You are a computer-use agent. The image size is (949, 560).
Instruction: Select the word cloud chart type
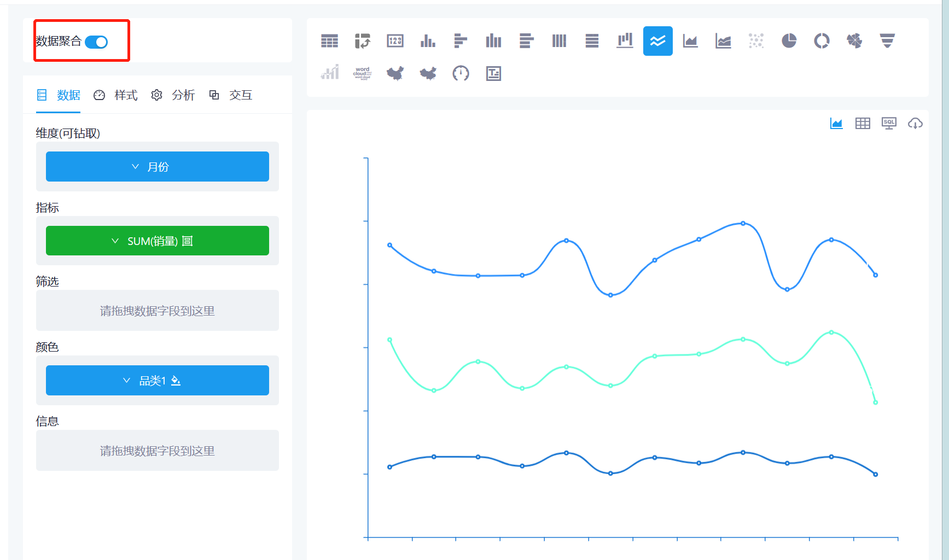362,73
